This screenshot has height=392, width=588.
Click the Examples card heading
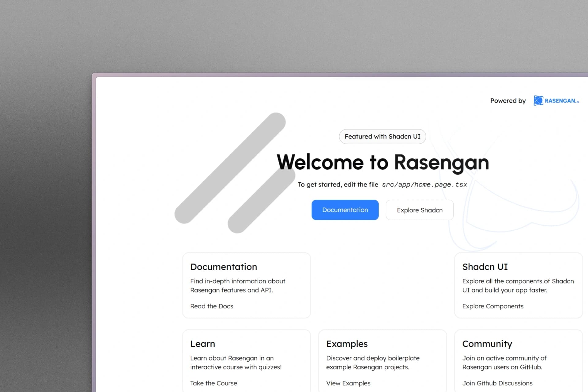pos(347,344)
